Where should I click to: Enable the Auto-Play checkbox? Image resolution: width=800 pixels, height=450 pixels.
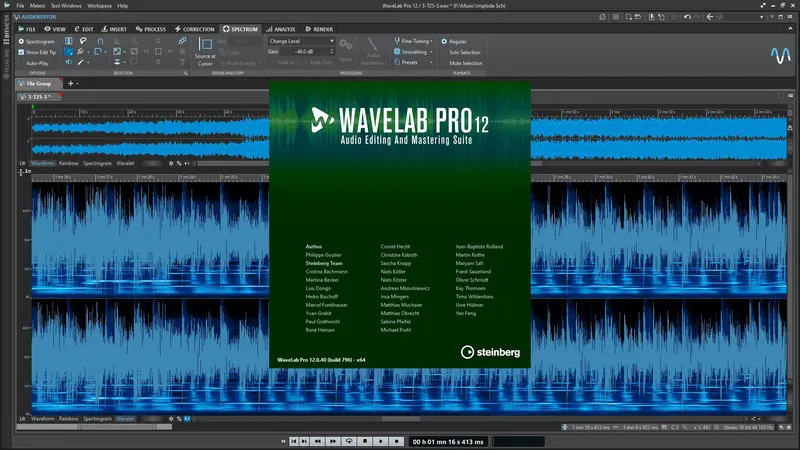[21, 63]
